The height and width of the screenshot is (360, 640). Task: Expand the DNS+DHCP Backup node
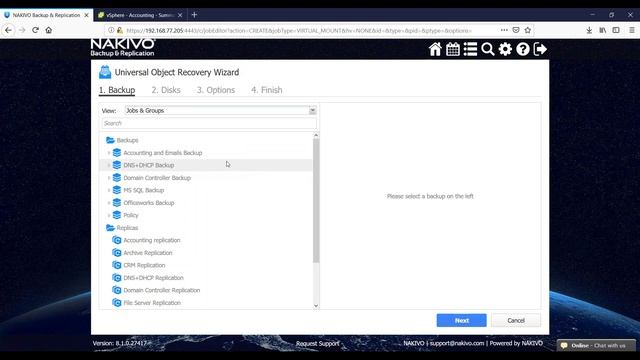pos(109,165)
